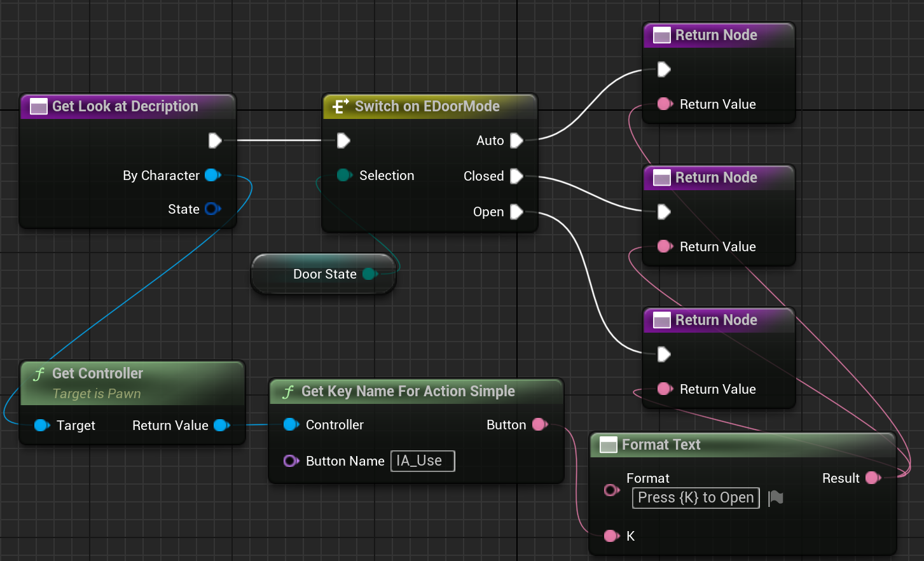
Task: Click the header icon of the Format Text node
Action: 609,445
